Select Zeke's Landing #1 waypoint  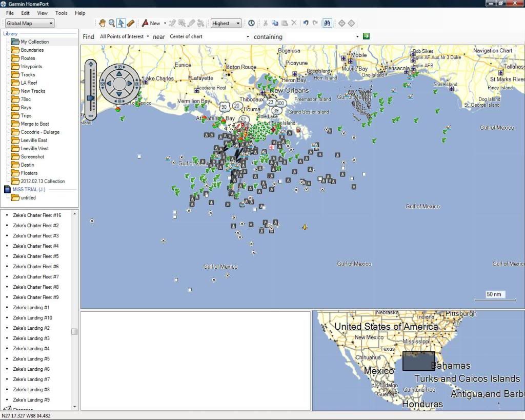click(x=31, y=308)
